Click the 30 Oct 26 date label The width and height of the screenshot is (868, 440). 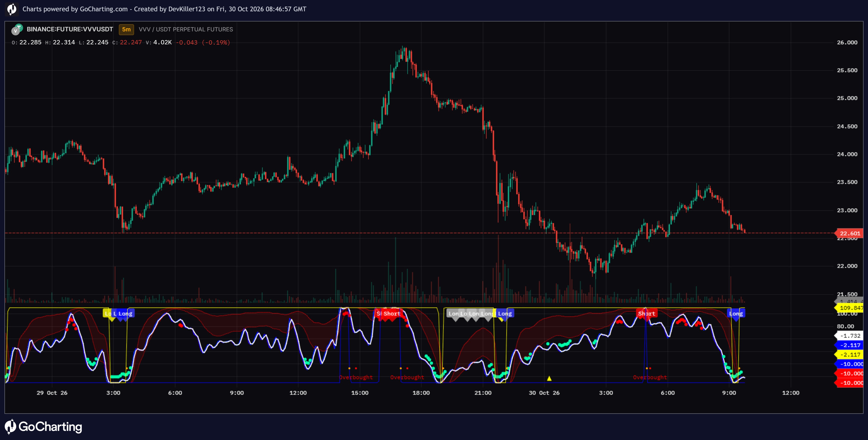tap(544, 393)
